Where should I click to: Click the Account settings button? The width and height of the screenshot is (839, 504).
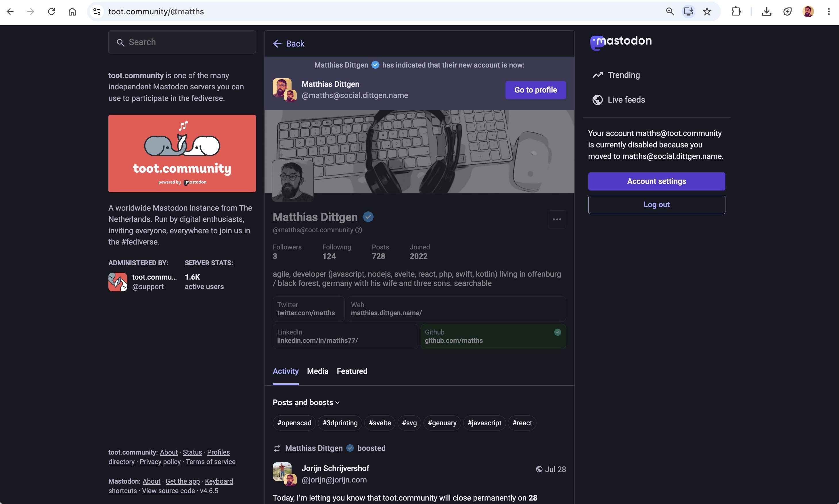pos(656,181)
